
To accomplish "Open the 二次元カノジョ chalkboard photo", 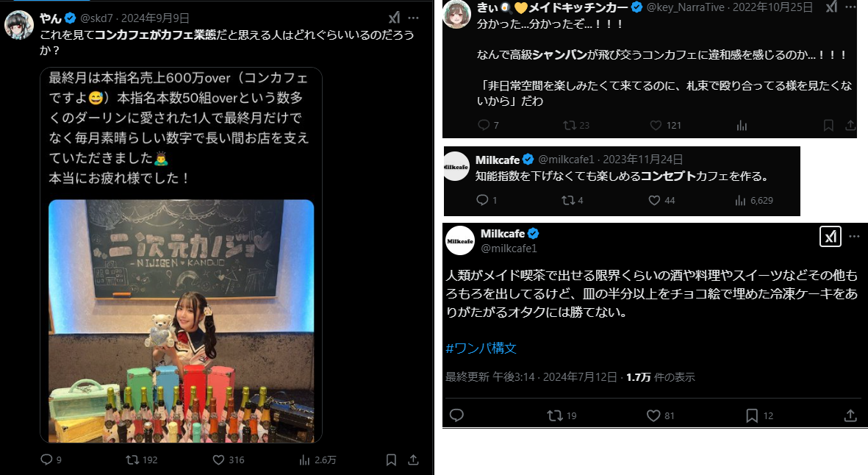I will (x=181, y=321).
